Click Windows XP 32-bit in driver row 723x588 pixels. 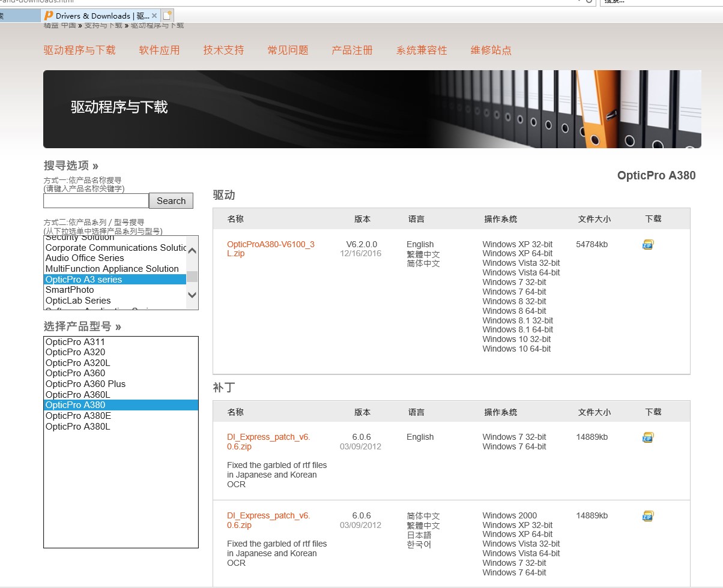pyautogui.click(x=518, y=244)
